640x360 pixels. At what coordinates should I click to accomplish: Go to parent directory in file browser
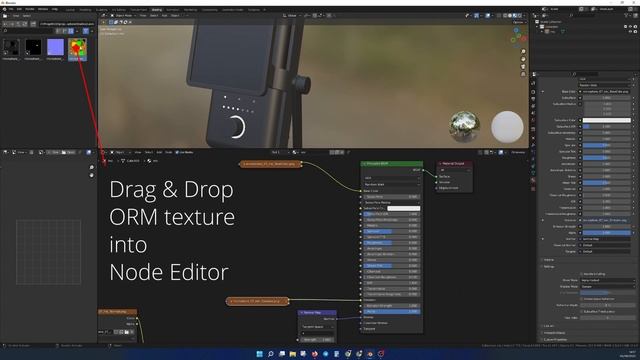coord(19,24)
